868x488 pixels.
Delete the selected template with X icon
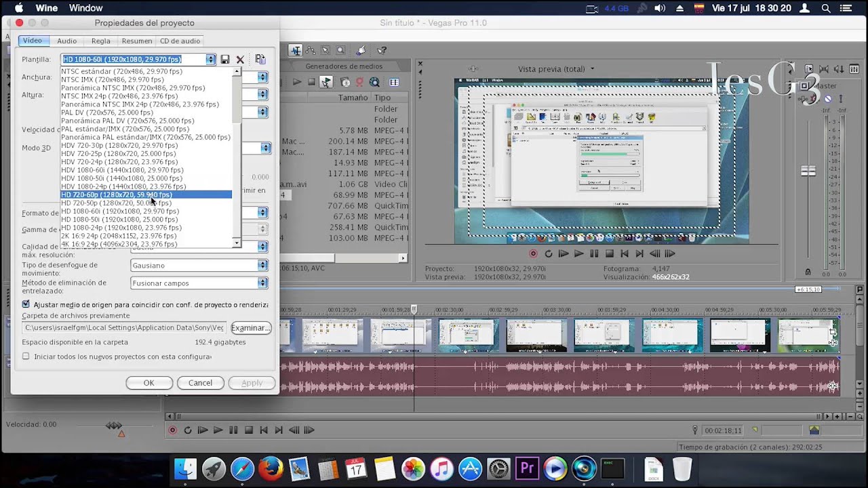point(240,60)
